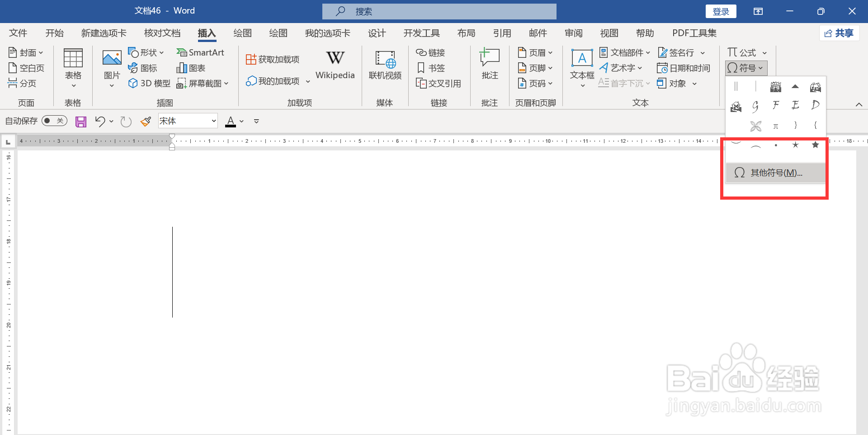Click Get Add-ins (获取加载项)
The width and height of the screenshot is (868, 435).
(273, 59)
